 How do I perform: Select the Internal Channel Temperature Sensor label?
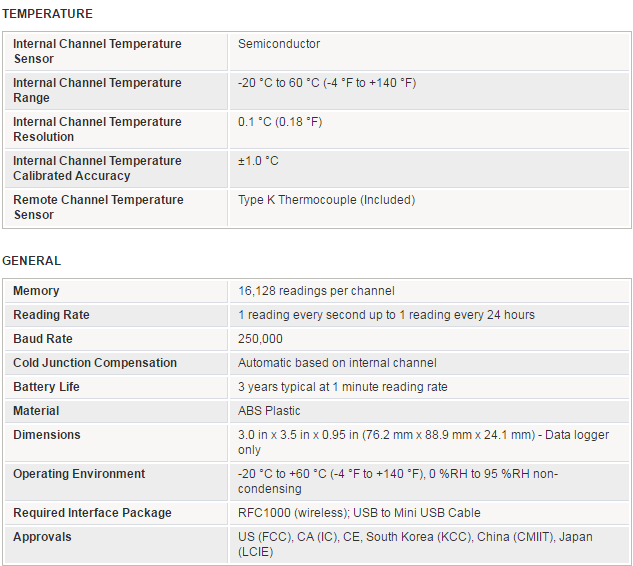coord(97,51)
